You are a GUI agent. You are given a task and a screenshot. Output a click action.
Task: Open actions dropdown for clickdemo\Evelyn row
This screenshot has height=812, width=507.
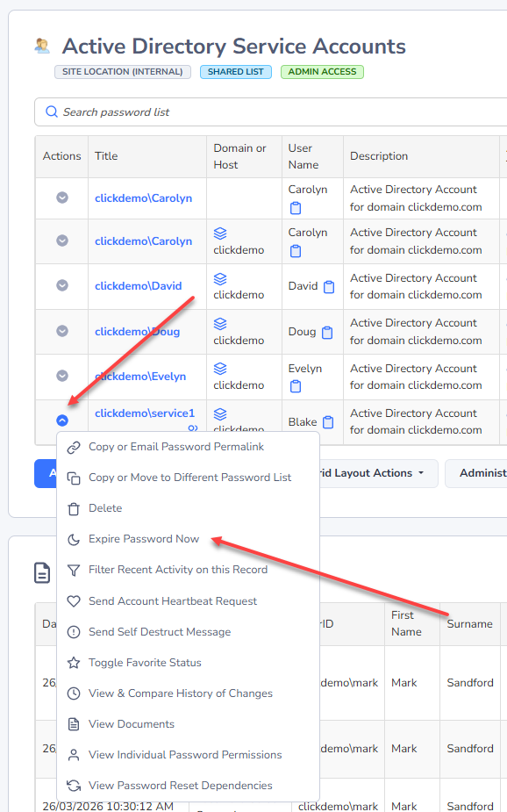(62, 376)
